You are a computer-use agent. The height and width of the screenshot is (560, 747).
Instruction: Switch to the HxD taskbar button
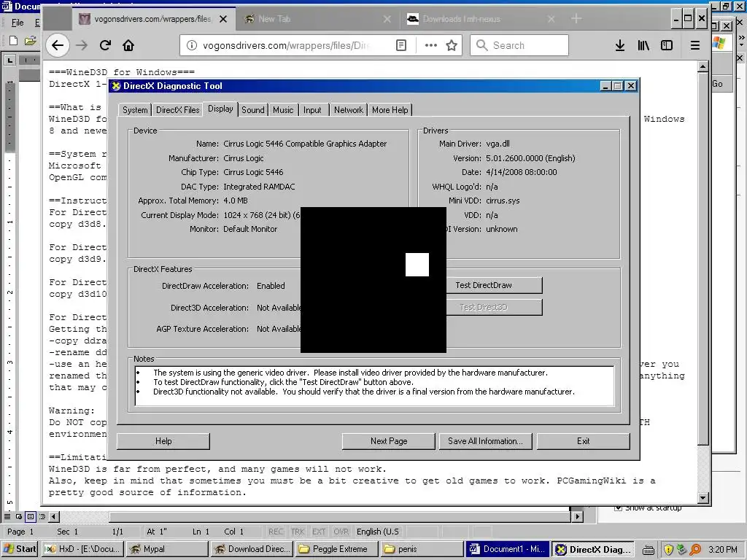(x=83, y=549)
